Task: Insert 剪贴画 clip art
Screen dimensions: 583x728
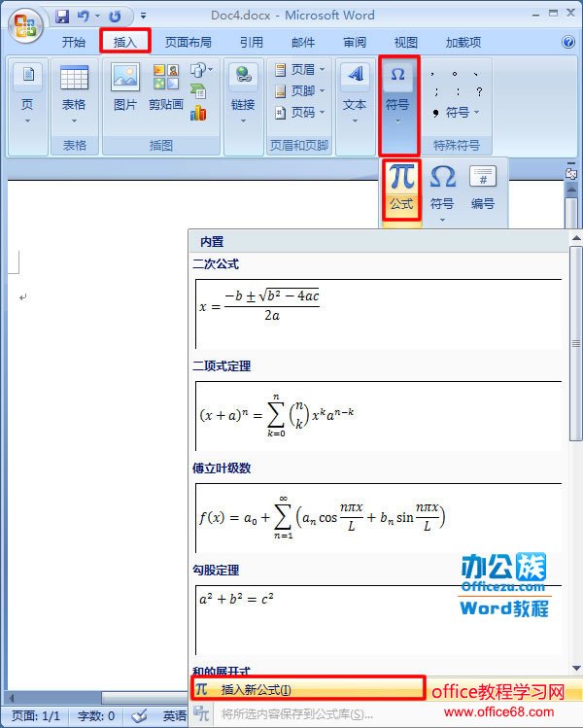Action: pyautogui.click(x=166, y=88)
